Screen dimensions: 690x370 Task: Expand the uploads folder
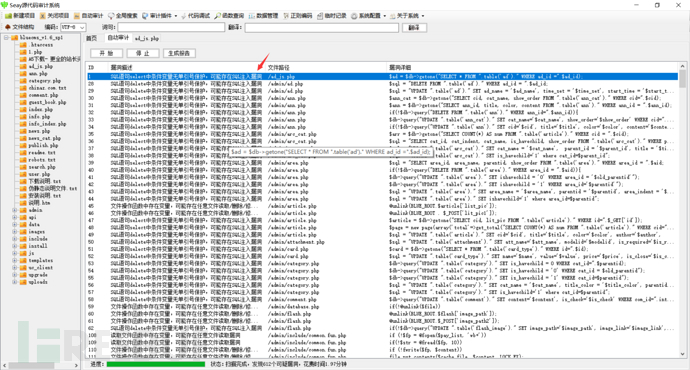click(15, 282)
